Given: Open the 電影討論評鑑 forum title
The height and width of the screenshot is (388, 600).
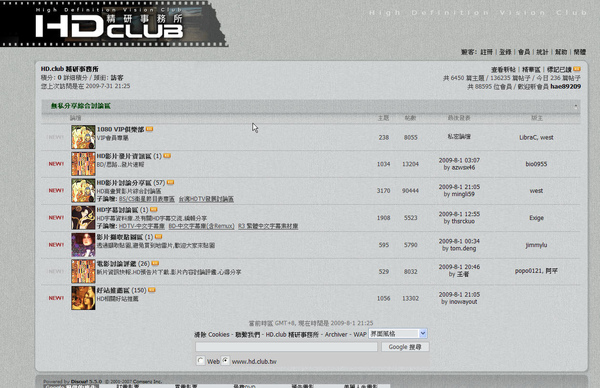Looking at the screenshot, I should [116, 264].
